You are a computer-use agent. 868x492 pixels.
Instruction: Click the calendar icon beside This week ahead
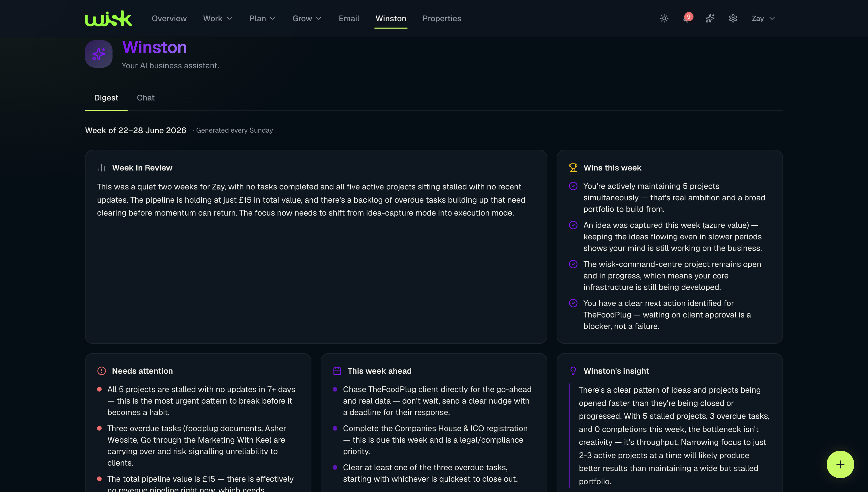(337, 371)
